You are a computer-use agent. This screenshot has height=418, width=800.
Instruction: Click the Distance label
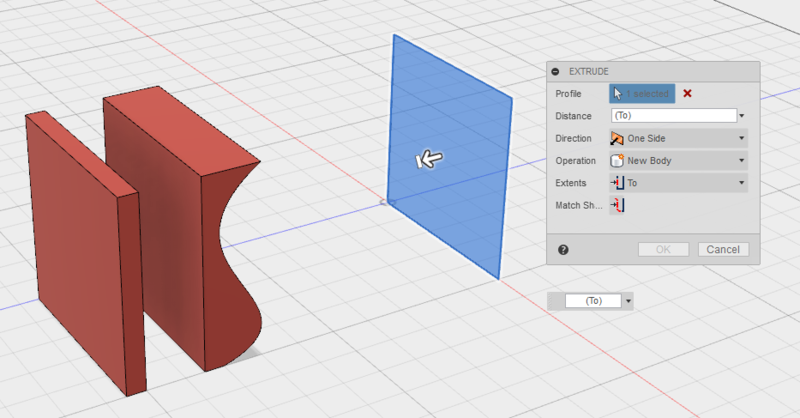573,116
